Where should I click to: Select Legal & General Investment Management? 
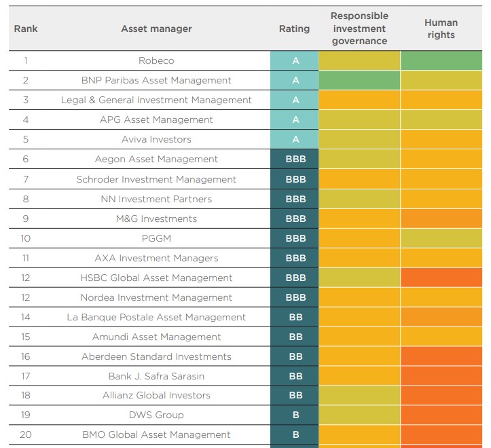156,100
